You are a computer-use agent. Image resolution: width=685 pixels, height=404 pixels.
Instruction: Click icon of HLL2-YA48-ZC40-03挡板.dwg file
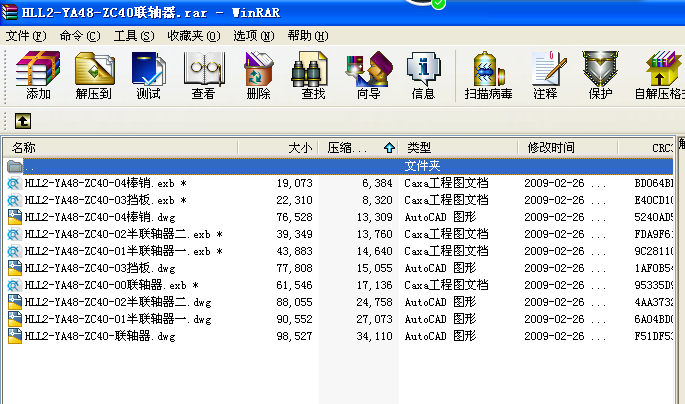click(x=14, y=268)
